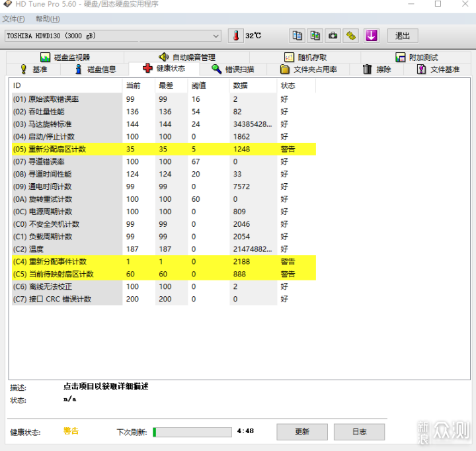Screen dimensions: 476x451
Task: Click data value 2188 in row C4
Action: pyautogui.click(x=242, y=261)
